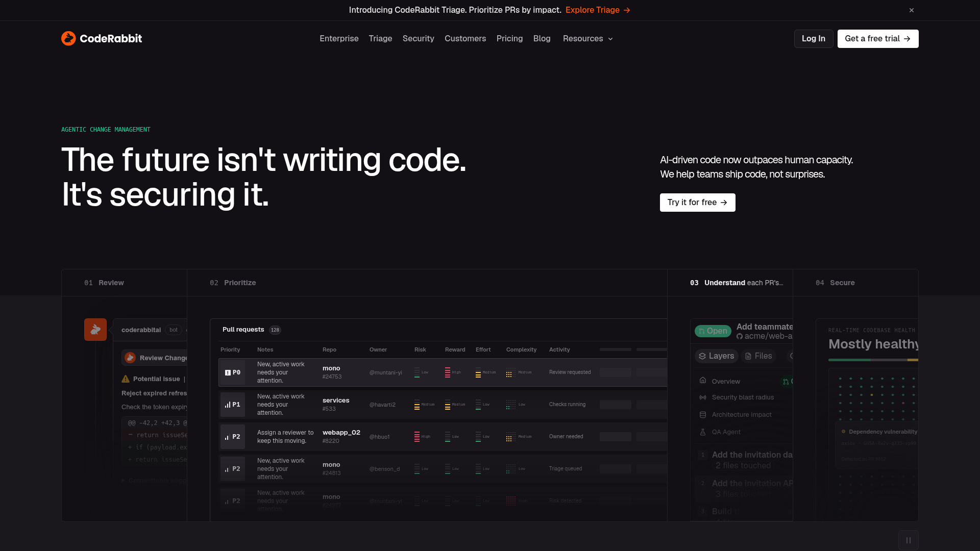Click the Files document icon
The image size is (980, 551).
pos(748,356)
